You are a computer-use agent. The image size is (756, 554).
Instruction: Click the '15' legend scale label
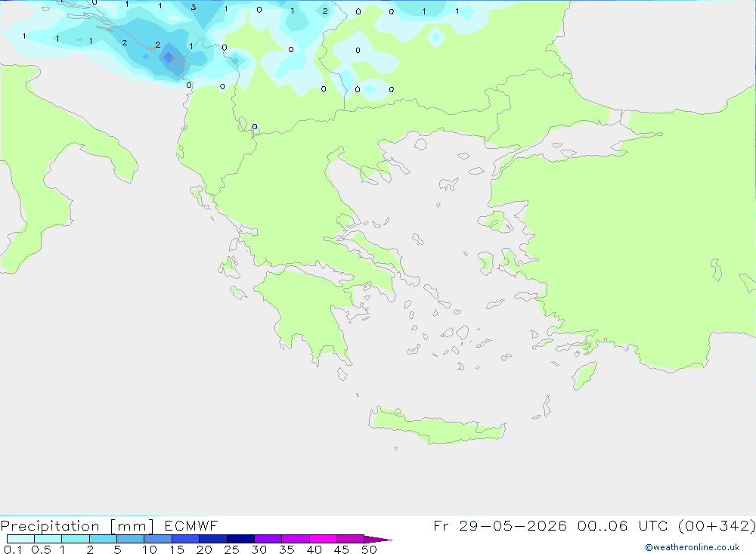[177, 549]
